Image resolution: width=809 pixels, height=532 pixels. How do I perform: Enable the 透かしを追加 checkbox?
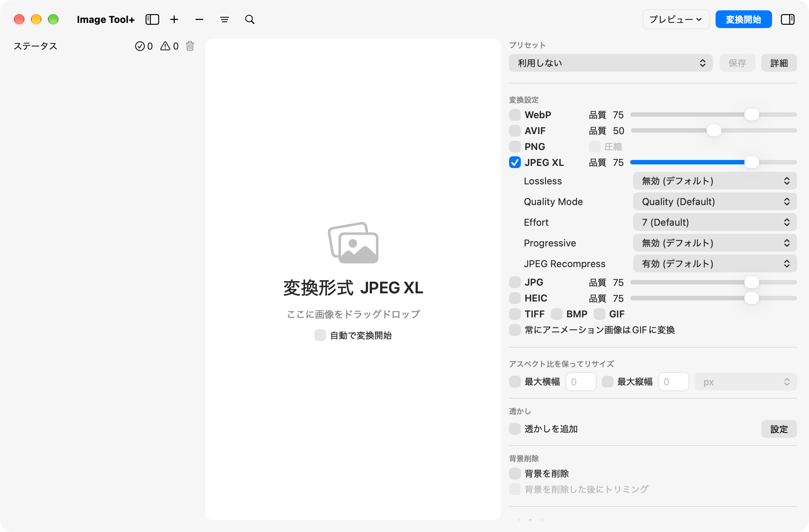[515, 429]
